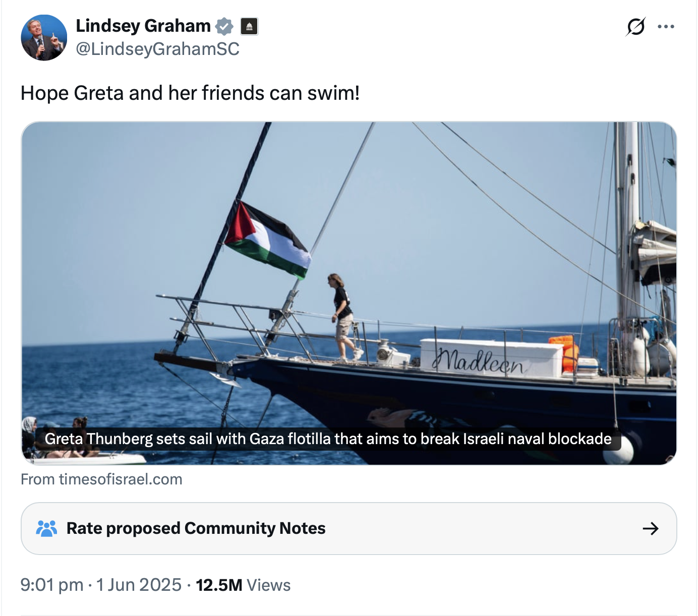Click the Greta Thunberg flotilla headline caption
Viewport: 698px width, 616px height.
click(328, 439)
